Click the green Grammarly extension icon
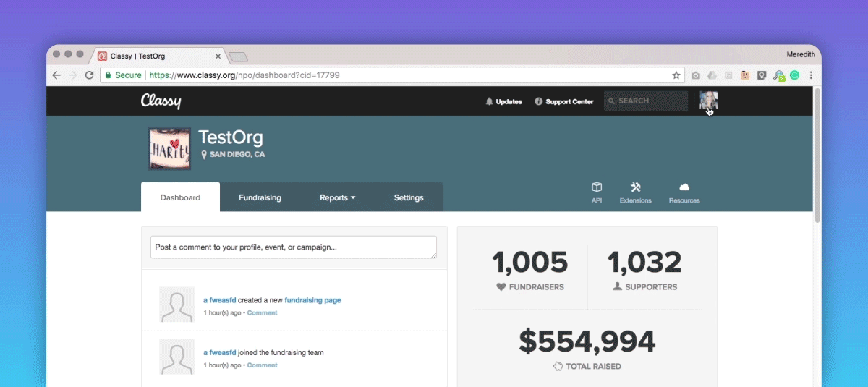Screen dimensions: 868x387 pos(794,75)
